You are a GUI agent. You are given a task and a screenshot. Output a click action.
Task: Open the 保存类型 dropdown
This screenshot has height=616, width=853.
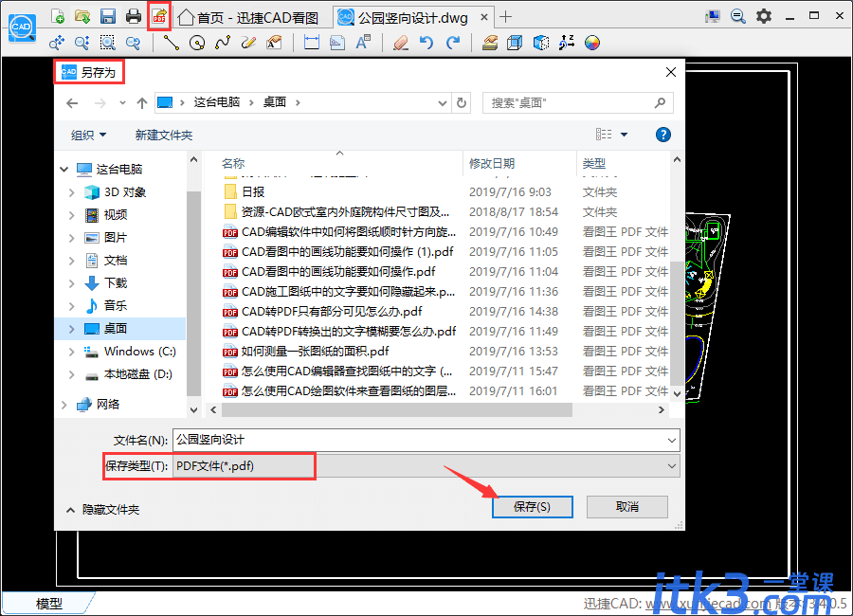(426, 466)
